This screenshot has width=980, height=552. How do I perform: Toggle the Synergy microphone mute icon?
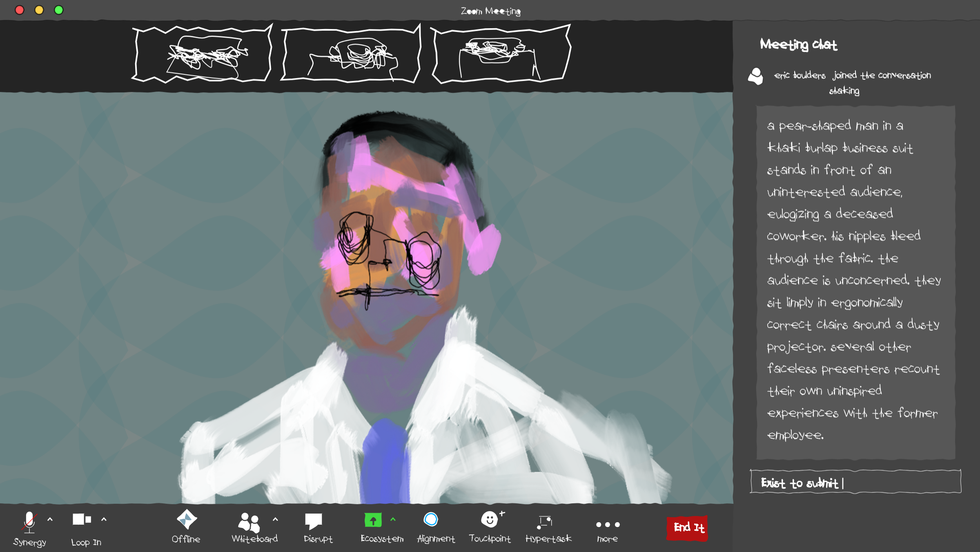tap(29, 521)
